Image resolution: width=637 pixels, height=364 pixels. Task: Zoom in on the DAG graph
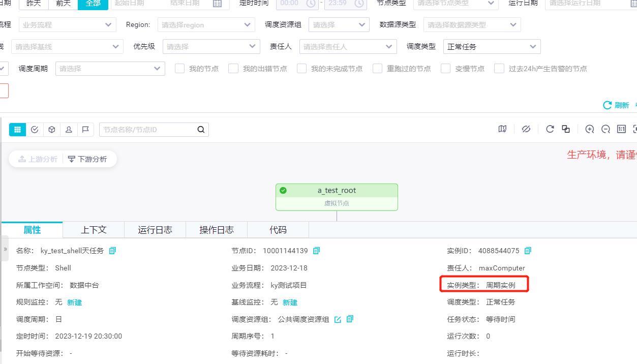[x=590, y=129]
